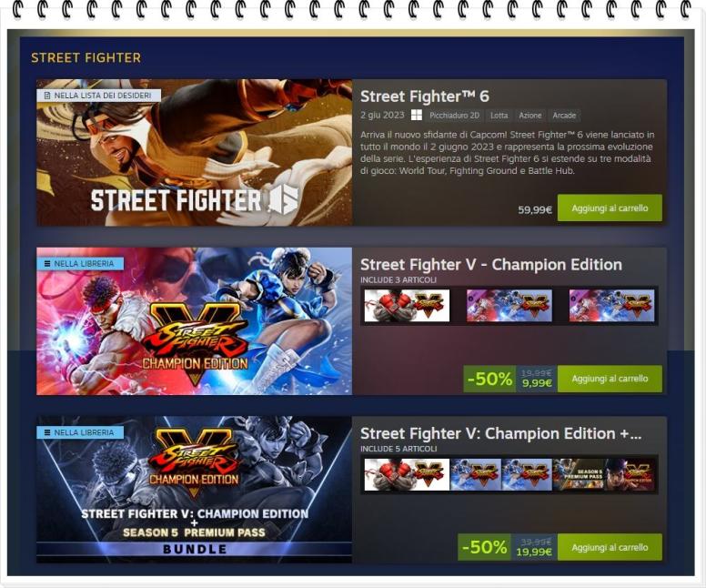Click the Season 5 Premium Pass bundle banner

coord(194,490)
